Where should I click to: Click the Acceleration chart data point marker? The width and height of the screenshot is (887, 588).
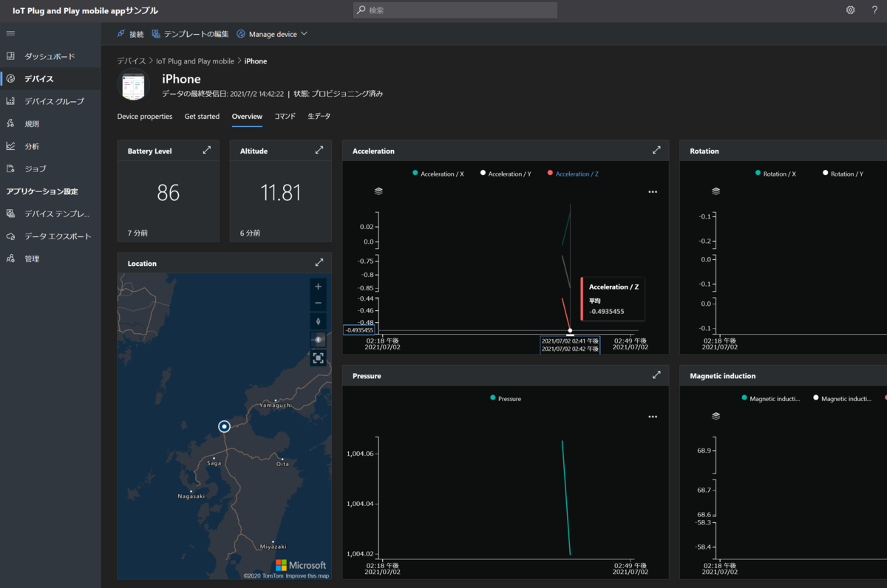click(x=569, y=331)
